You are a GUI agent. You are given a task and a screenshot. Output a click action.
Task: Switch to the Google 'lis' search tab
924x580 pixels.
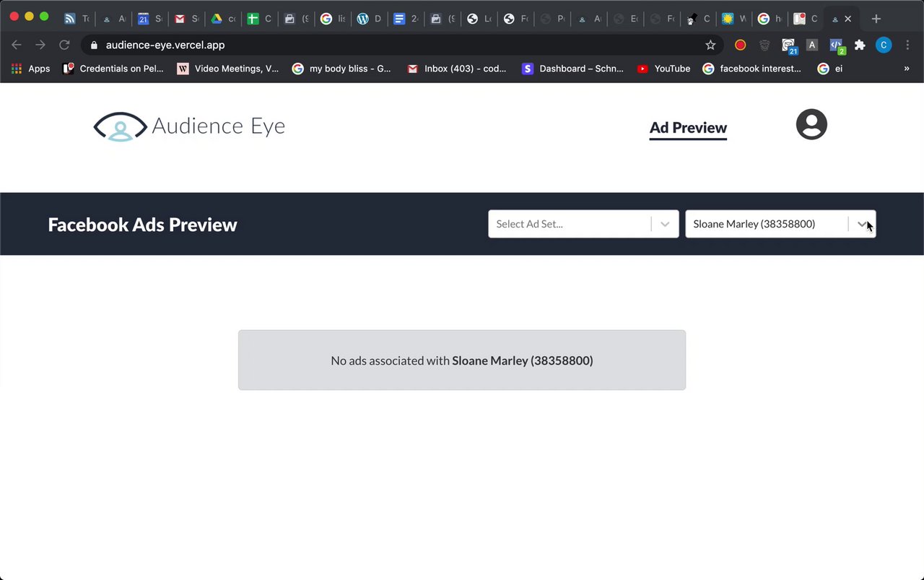pyautogui.click(x=333, y=19)
